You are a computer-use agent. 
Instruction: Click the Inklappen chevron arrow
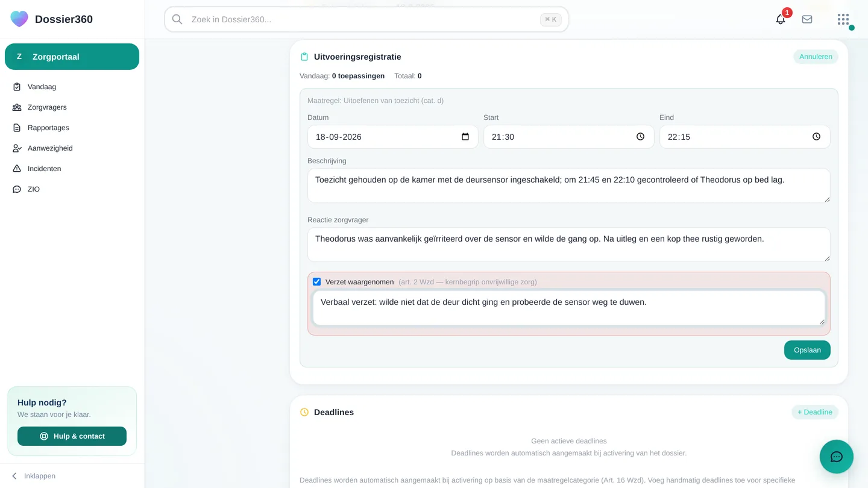[x=14, y=476]
